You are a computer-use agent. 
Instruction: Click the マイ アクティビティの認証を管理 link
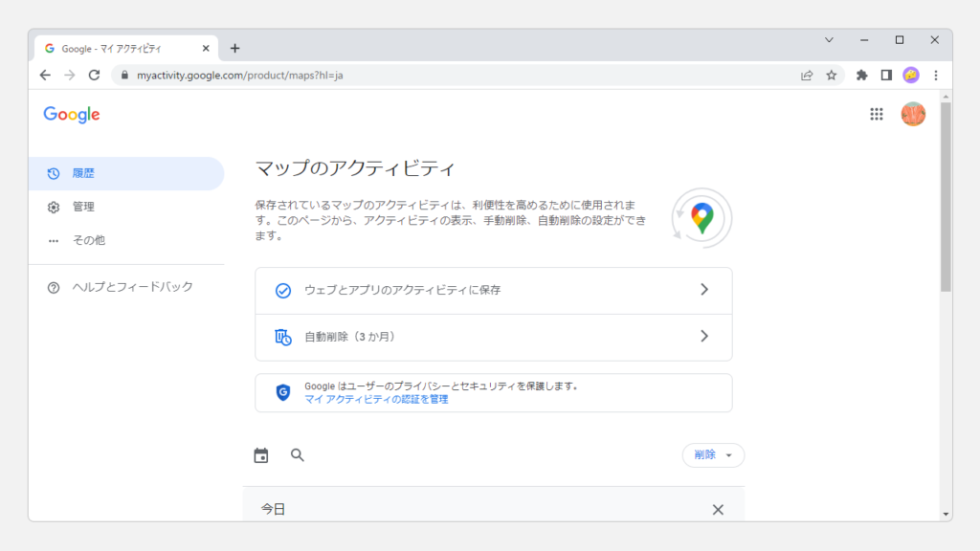pyautogui.click(x=376, y=399)
